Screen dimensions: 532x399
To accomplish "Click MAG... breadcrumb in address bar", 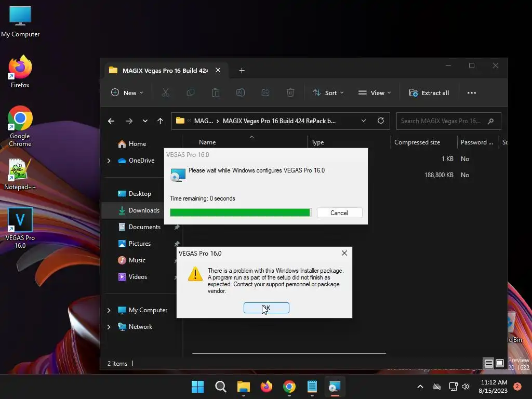I will pos(204,121).
